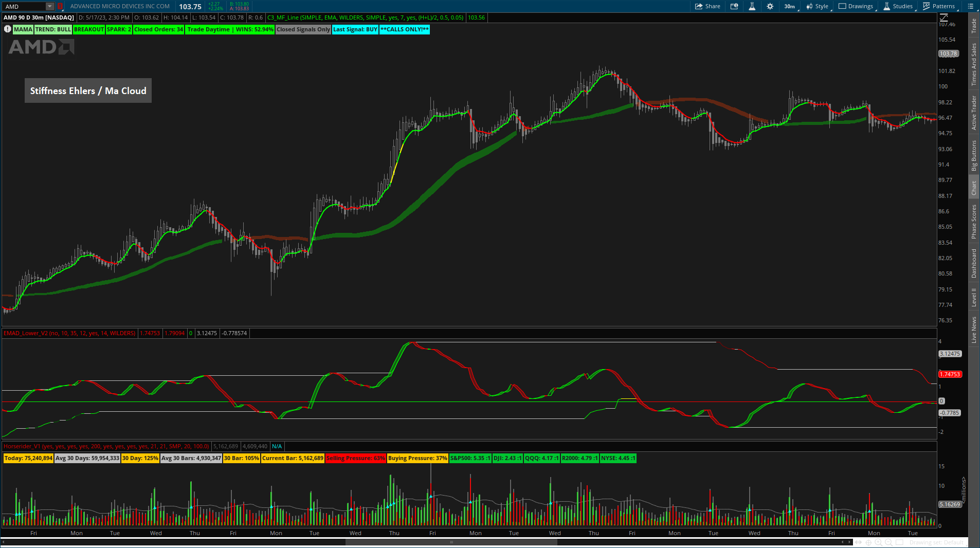
Task: Open the 30m timeframe dropdown
Action: (x=790, y=6)
